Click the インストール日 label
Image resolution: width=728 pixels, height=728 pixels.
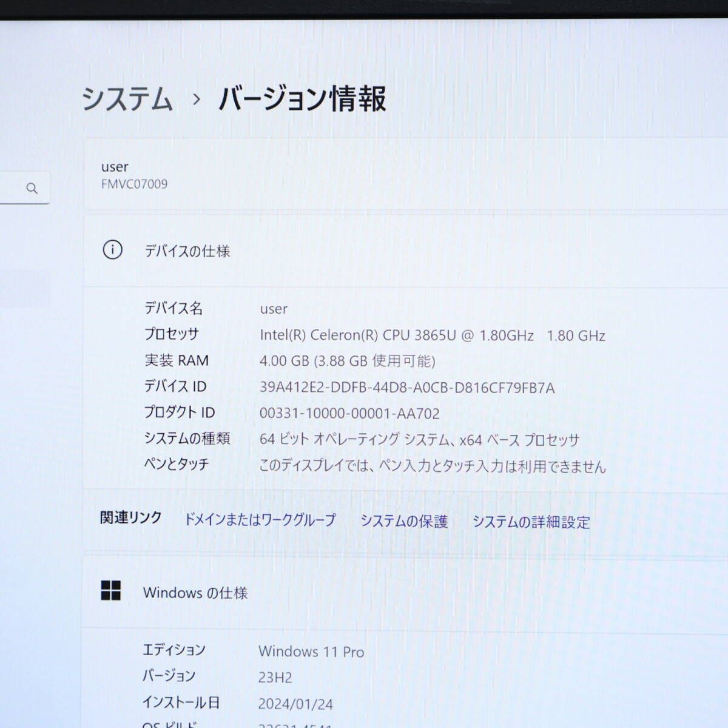[181, 703]
